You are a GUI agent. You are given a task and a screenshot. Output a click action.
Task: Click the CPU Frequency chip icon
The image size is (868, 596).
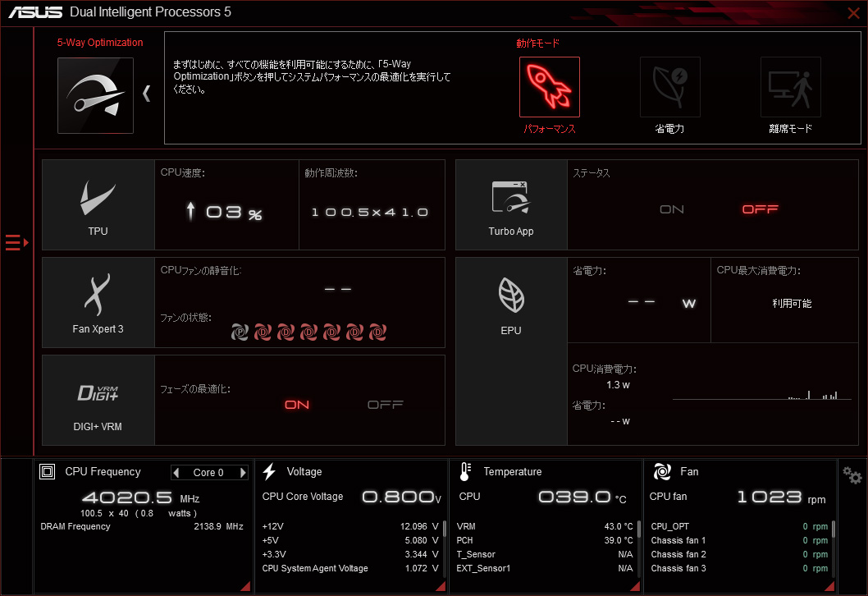tap(47, 471)
